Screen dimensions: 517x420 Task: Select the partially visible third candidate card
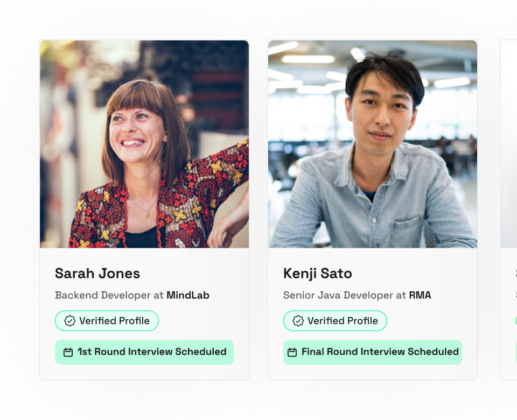click(508, 210)
